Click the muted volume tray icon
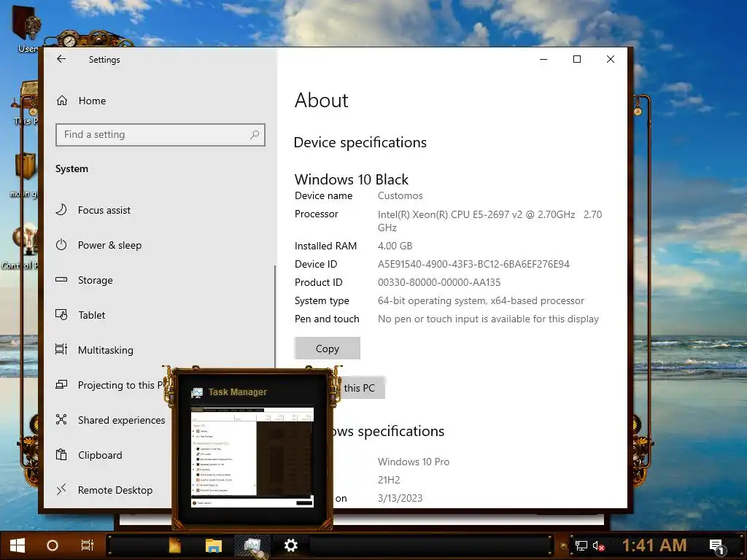The height and width of the screenshot is (560, 747). pyautogui.click(x=598, y=545)
